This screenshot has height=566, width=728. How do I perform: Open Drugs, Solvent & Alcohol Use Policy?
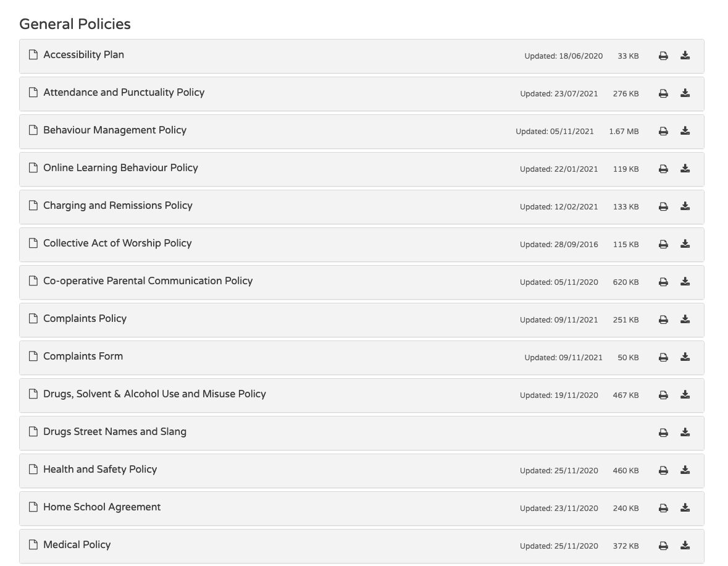(154, 394)
